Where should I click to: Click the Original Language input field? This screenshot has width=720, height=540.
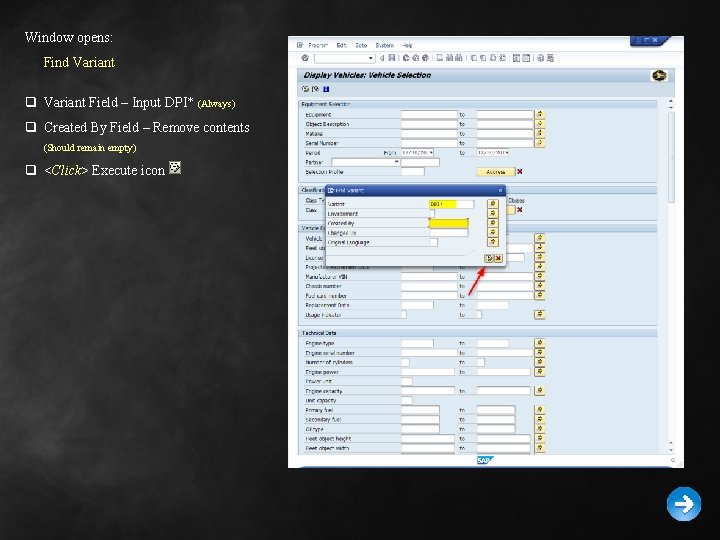tap(433, 242)
